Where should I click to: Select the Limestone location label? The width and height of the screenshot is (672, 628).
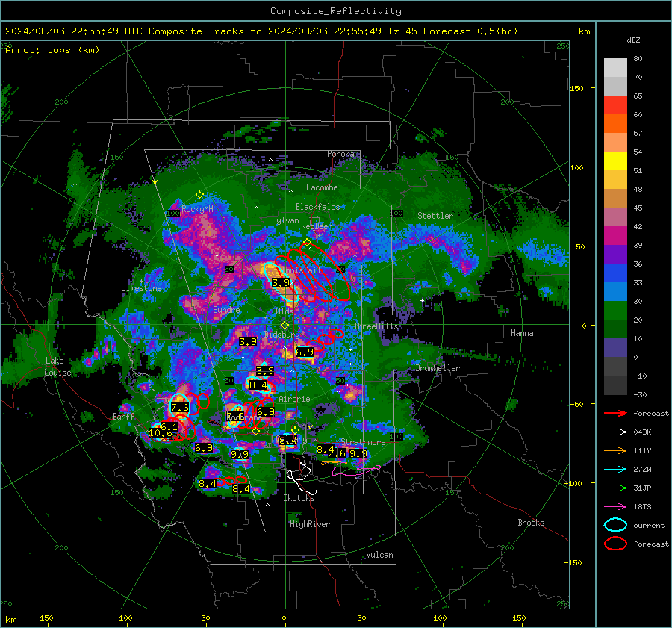[x=141, y=288]
